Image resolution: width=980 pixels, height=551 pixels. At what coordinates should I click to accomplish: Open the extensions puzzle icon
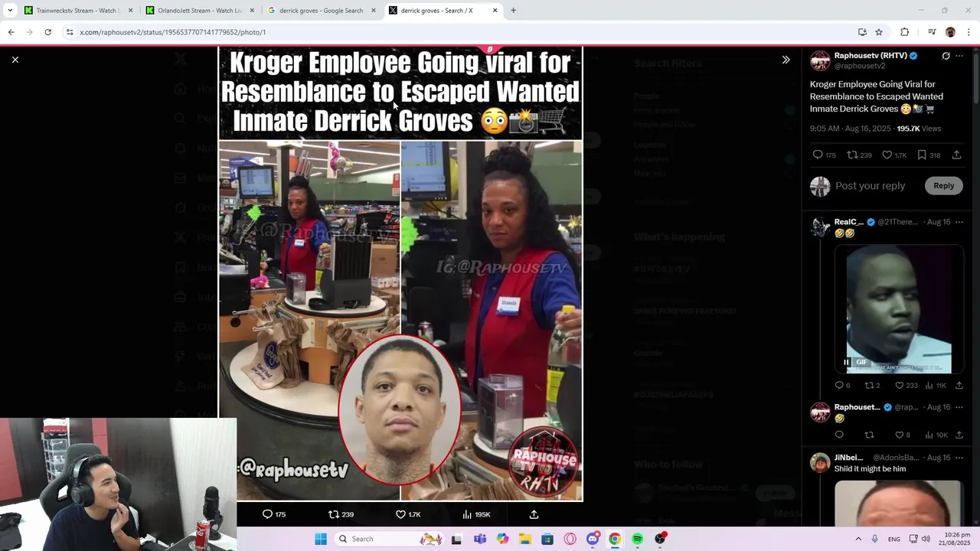(904, 32)
